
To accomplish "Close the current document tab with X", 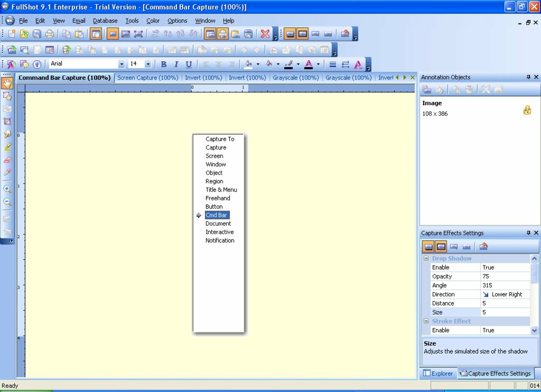I will [x=412, y=77].
